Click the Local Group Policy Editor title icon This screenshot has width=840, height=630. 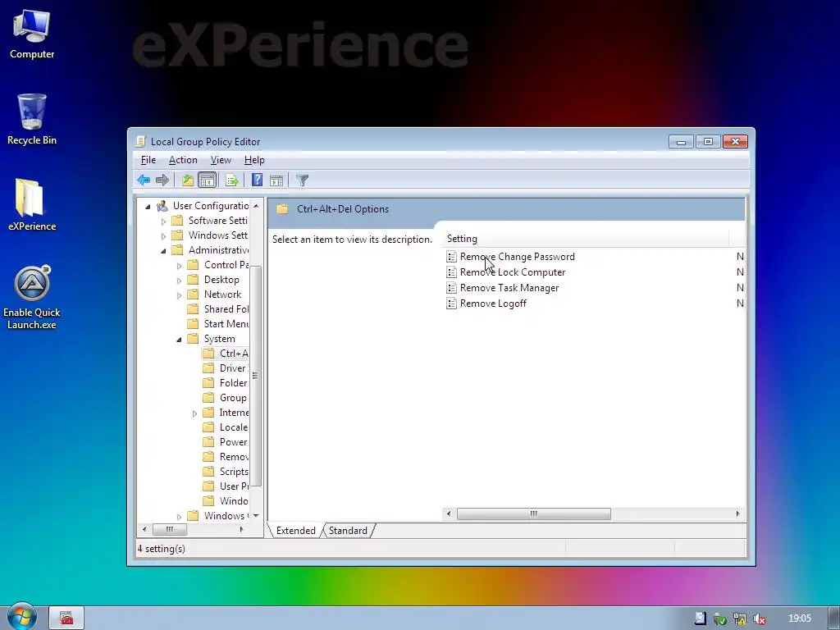click(x=140, y=141)
